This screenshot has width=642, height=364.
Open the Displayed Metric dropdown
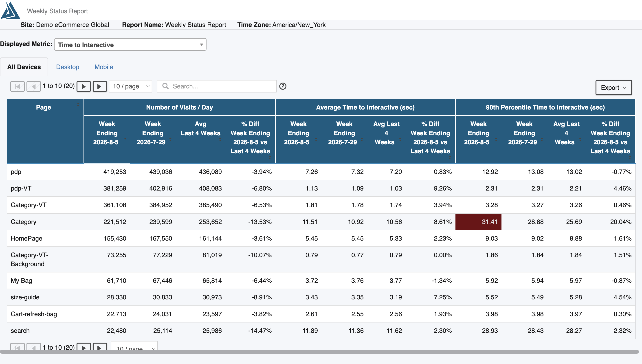coord(130,45)
